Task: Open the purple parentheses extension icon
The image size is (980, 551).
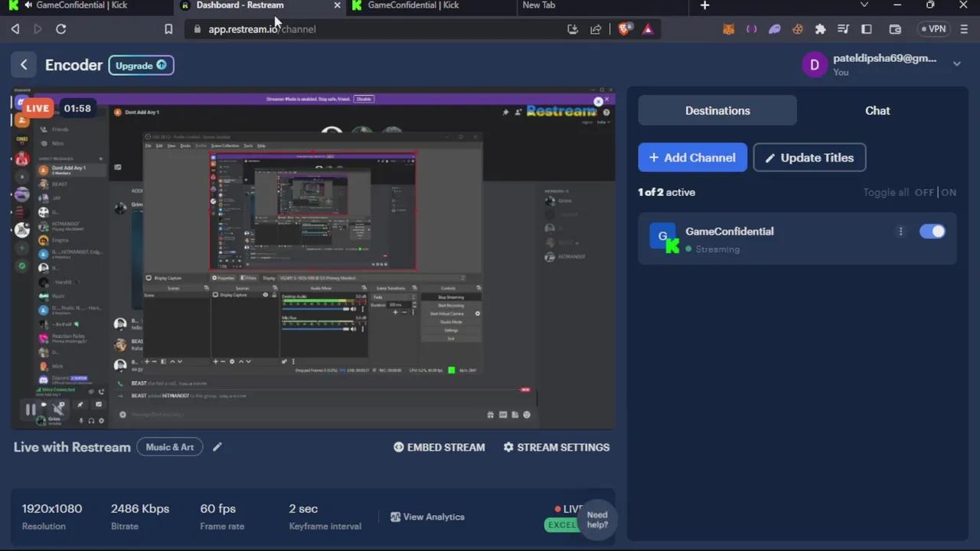Action: tap(752, 29)
